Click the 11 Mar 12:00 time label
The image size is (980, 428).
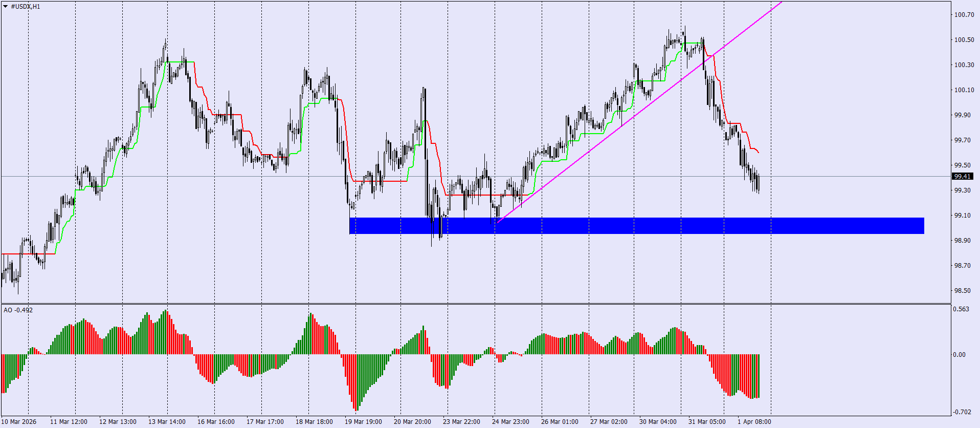69,422
